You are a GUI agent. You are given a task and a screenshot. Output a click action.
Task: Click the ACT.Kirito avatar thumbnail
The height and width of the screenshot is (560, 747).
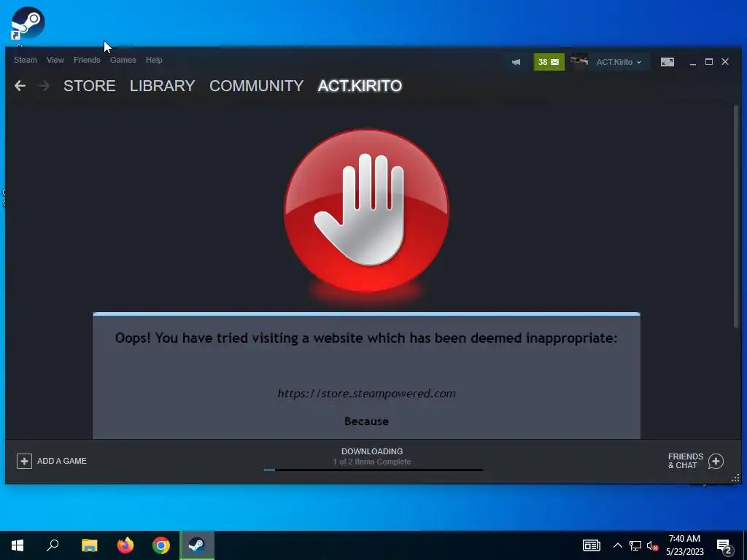coord(578,62)
